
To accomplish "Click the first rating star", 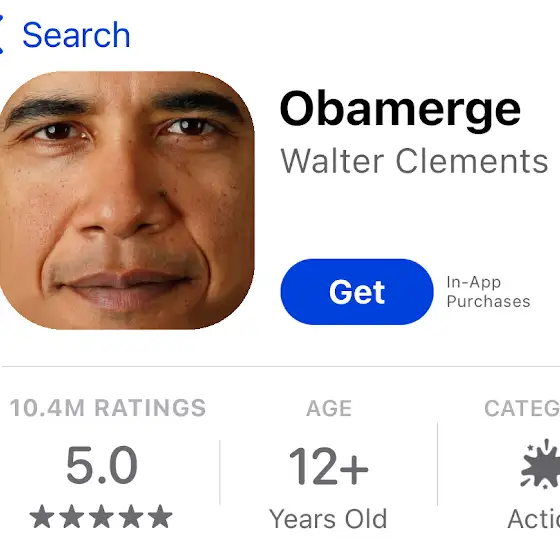I will [x=42, y=516].
